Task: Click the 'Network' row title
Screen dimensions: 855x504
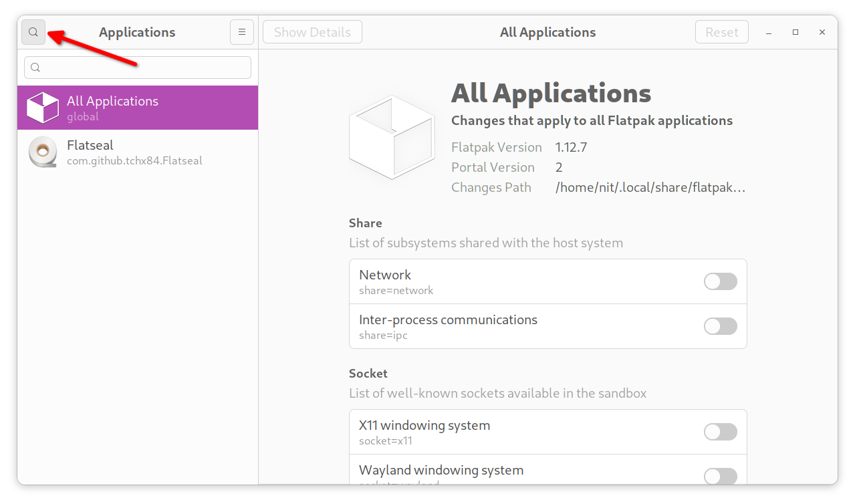Action: tap(385, 275)
